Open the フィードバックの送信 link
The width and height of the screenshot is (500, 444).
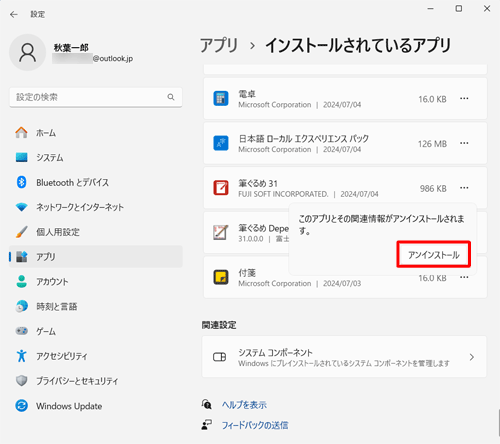click(x=255, y=425)
